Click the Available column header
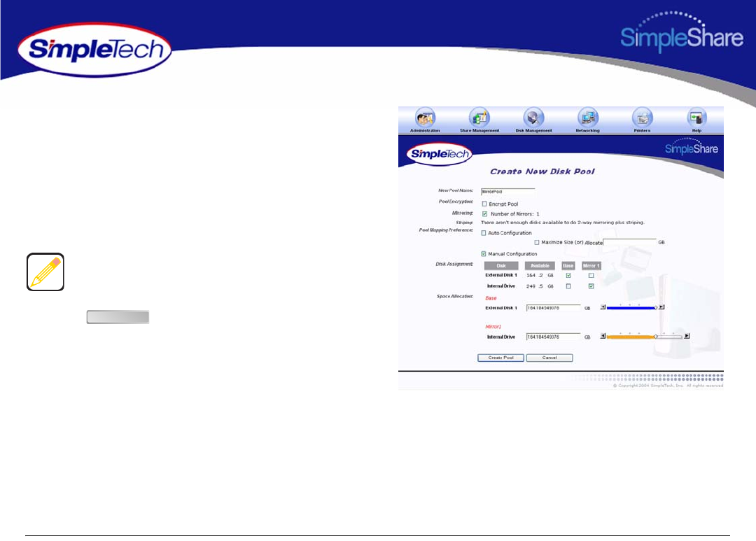Screen dimensions: 756x541 point(540,266)
